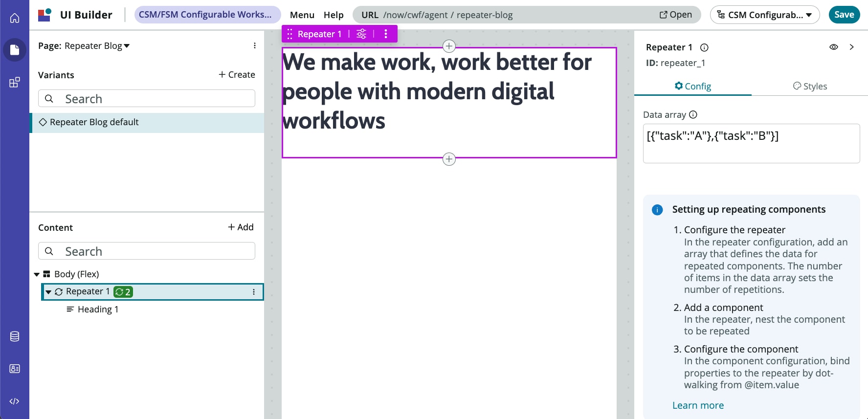868x419 pixels.
Task: Open the components icon in left sidebar
Action: pyautogui.click(x=15, y=82)
